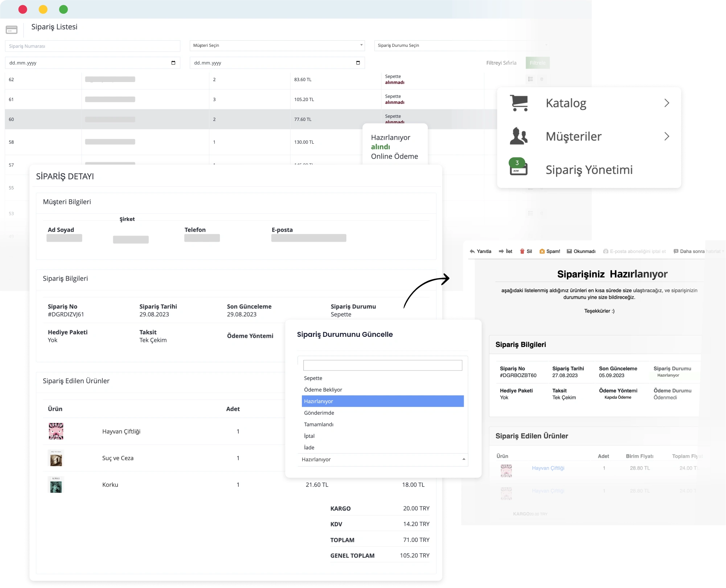
Task: Click E-posta aboneliğini iptal et
Action: (x=635, y=251)
